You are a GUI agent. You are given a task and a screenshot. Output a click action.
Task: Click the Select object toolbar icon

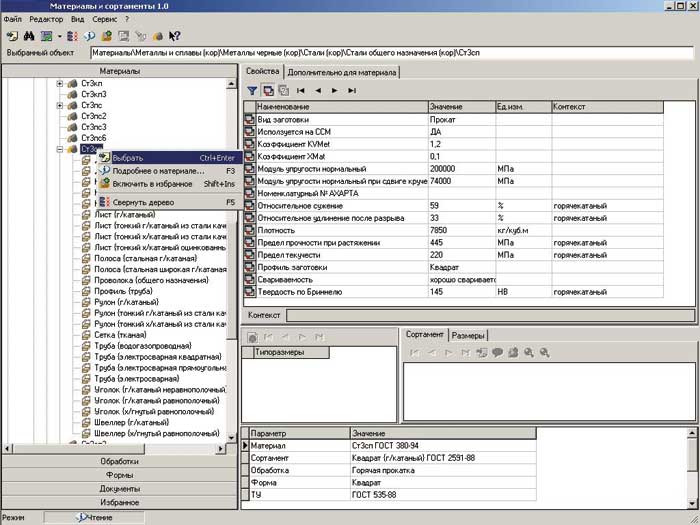point(12,36)
